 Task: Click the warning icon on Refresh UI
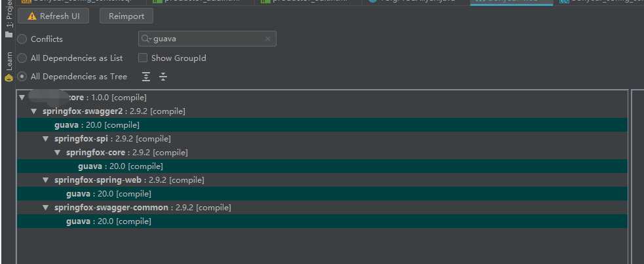(32, 16)
